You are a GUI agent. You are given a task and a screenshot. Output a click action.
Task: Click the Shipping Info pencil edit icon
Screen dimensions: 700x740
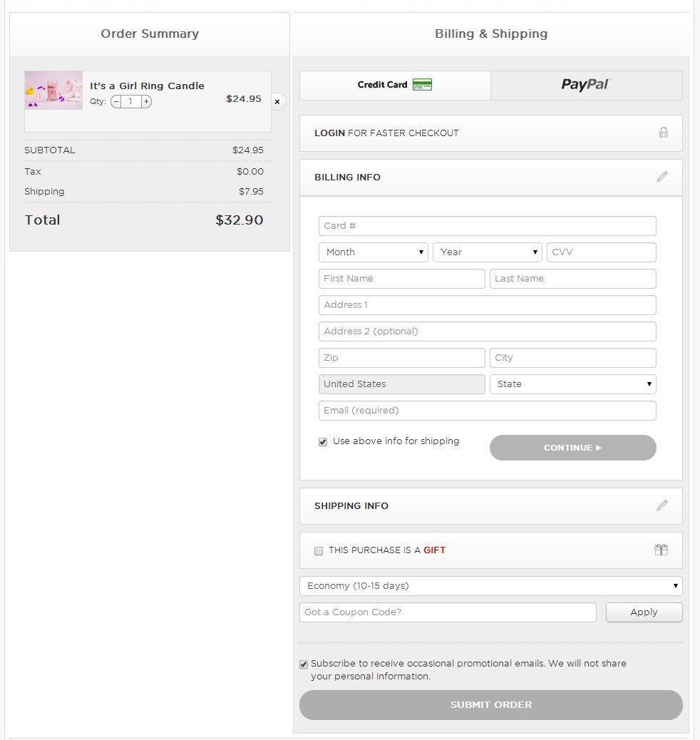click(x=662, y=505)
